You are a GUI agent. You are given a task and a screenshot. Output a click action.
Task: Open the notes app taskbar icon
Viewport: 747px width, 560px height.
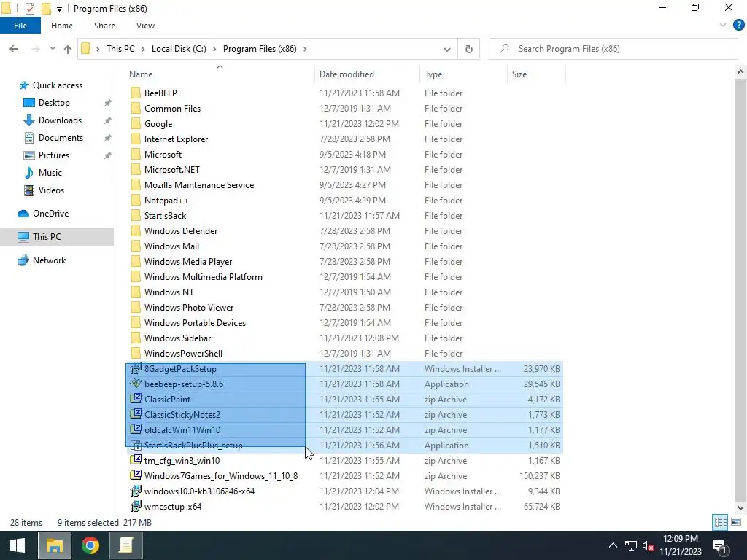(x=125, y=545)
